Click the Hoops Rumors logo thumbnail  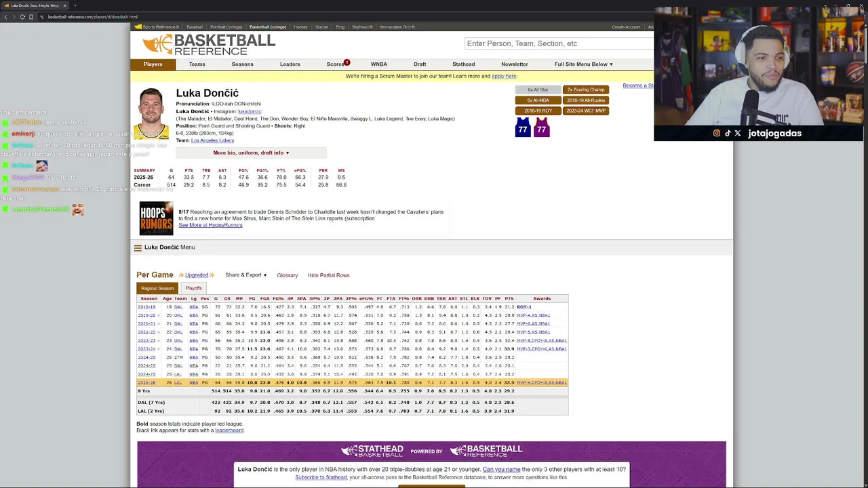[156, 218]
